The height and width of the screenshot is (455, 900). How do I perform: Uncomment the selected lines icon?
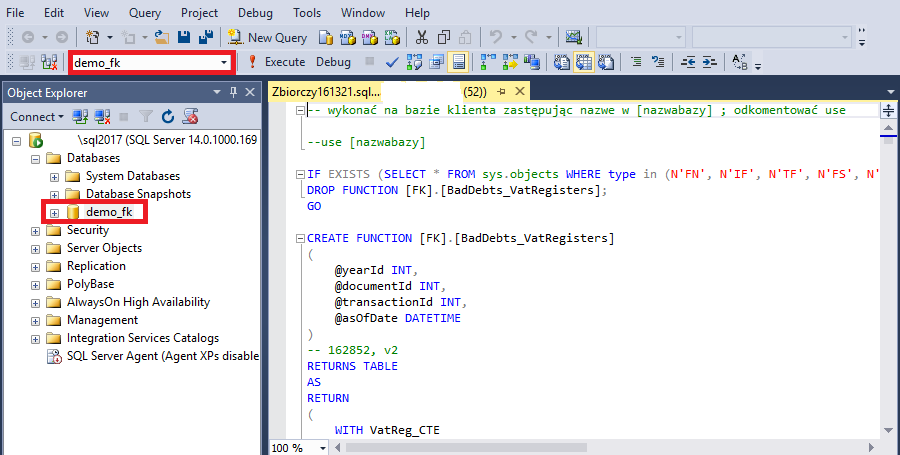(x=658, y=62)
